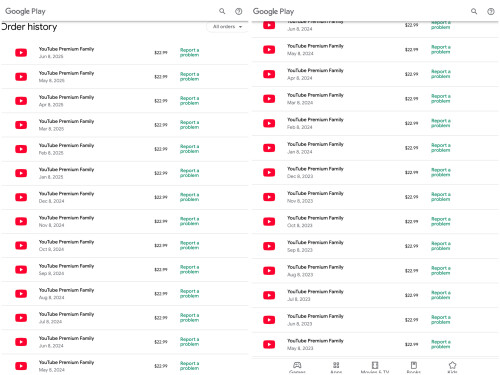This screenshot has height=375, width=500.
Task: Click YouTube icon for May 8, 2025 order
Action: (x=21, y=77)
